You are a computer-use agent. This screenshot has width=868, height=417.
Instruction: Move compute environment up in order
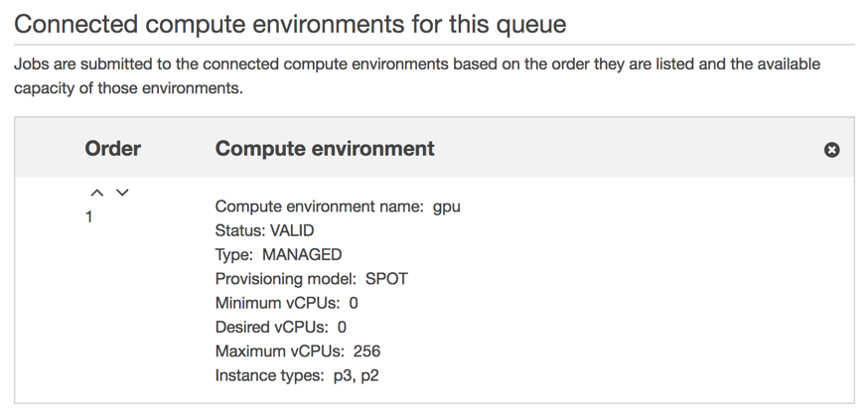tap(96, 193)
